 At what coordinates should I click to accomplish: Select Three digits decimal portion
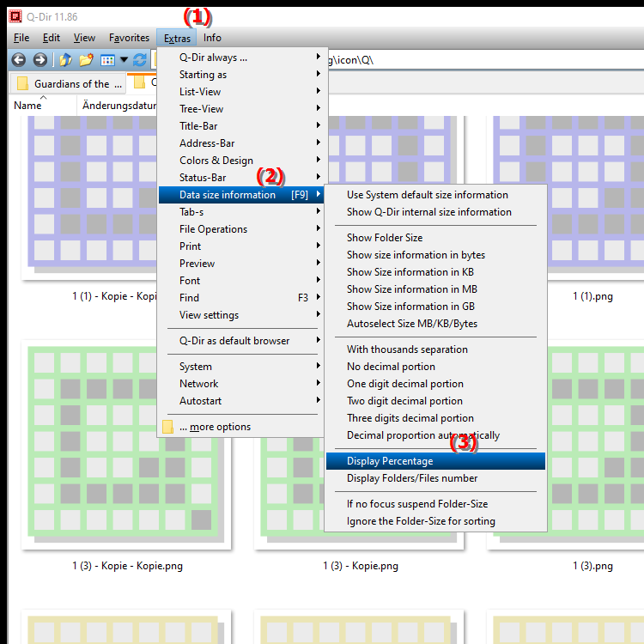(x=435, y=418)
